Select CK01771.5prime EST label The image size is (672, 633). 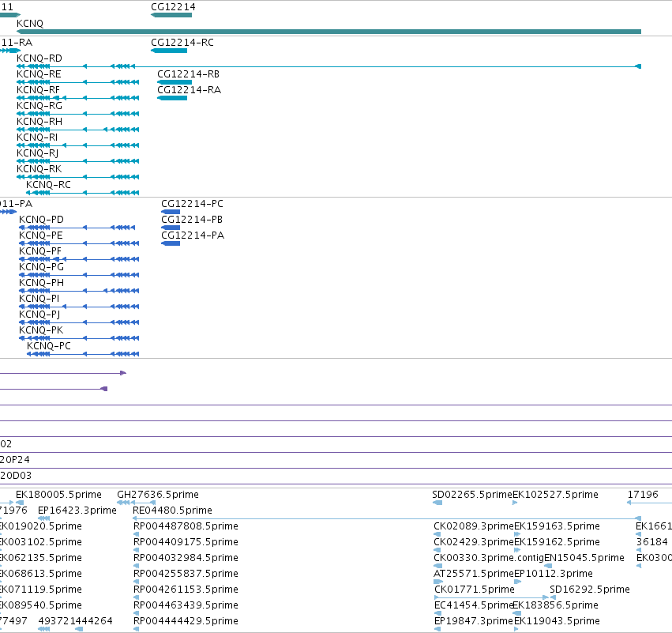(x=475, y=590)
